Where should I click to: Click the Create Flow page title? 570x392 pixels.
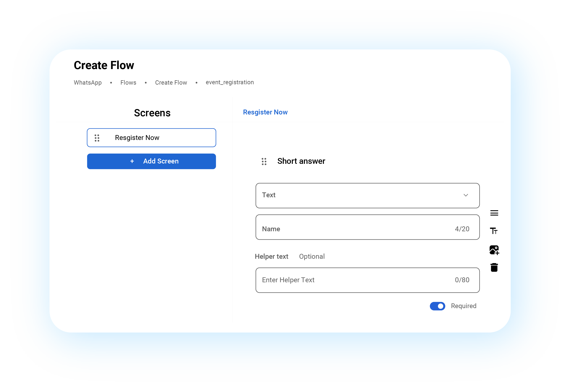(x=104, y=65)
